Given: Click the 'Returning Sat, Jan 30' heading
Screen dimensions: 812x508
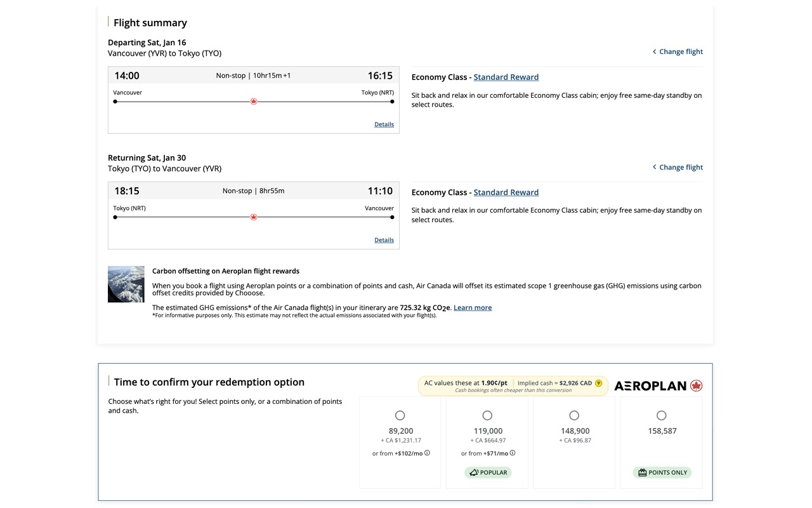Looking at the screenshot, I should point(147,158).
